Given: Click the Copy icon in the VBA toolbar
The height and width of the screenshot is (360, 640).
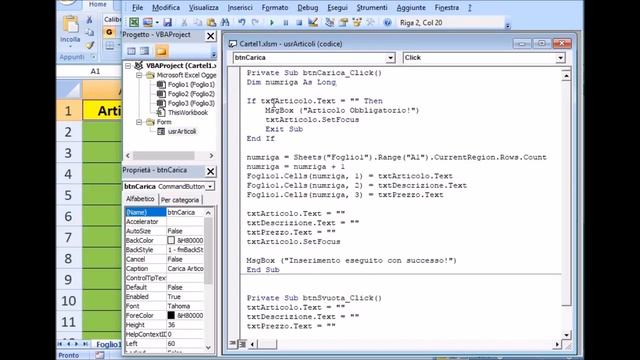Looking at the screenshot, I should [198, 22].
